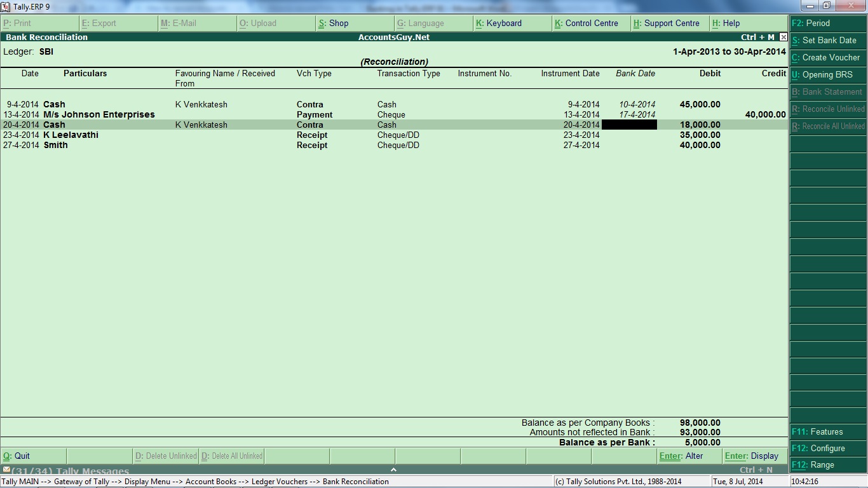Open the Print option in top bar

(39, 24)
